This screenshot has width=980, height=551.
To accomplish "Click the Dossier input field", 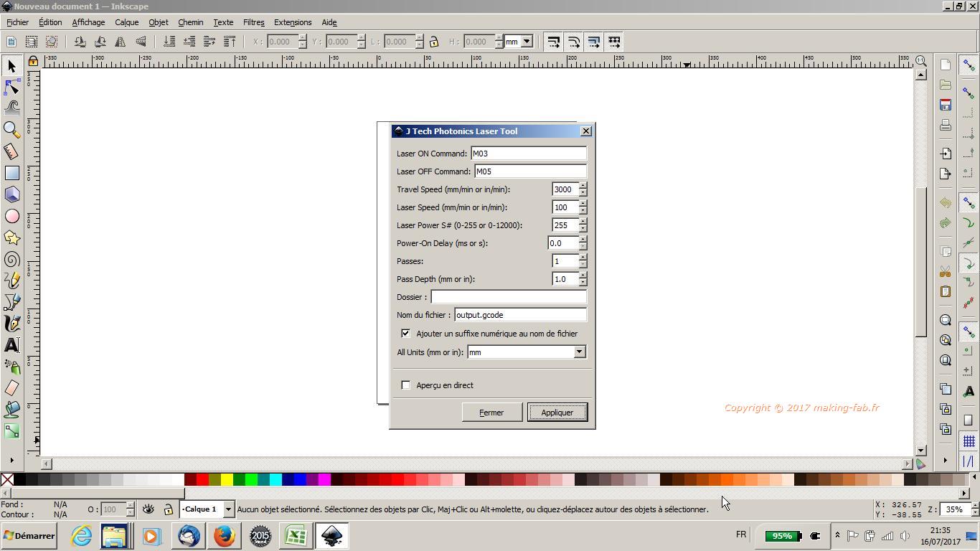I will tap(508, 297).
